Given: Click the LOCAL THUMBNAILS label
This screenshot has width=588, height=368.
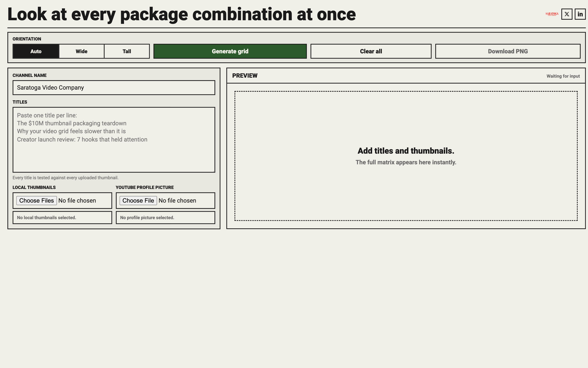Looking at the screenshot, I should pos(34,187).
